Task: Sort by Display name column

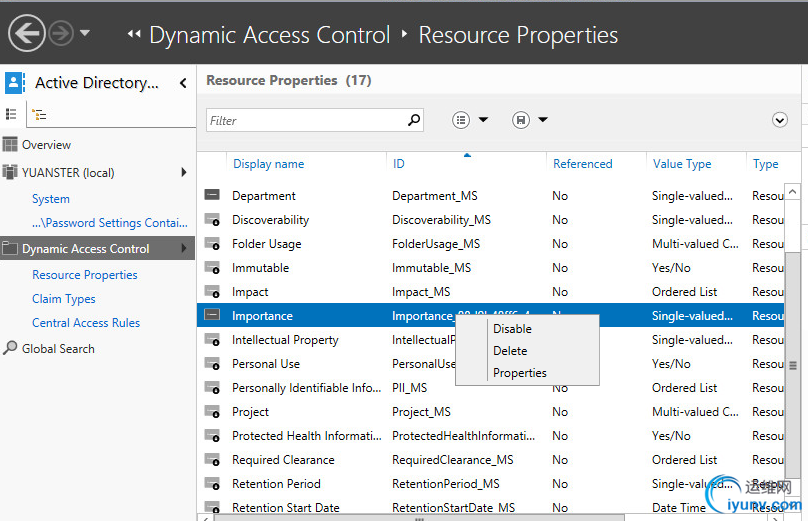Action: (268, 164)
